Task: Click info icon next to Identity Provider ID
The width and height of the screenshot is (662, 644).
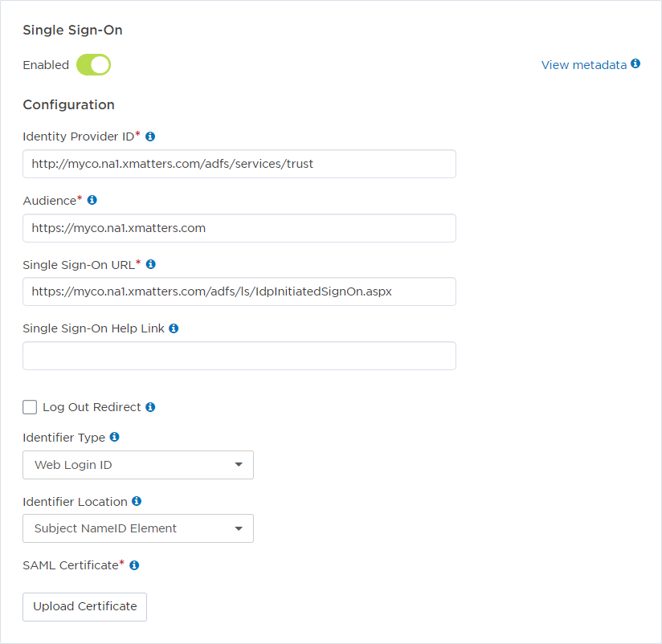Action: tap(150, 137)
